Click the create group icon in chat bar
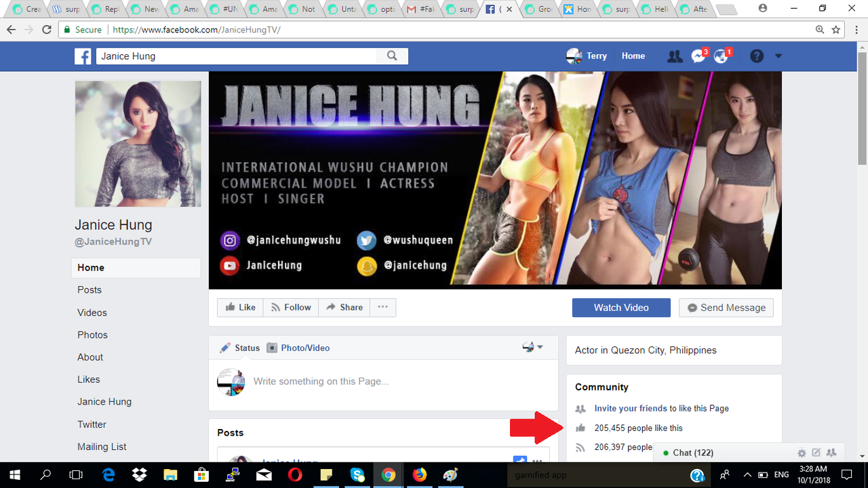Viewport: 868px width, 488px height. [831, 453]
